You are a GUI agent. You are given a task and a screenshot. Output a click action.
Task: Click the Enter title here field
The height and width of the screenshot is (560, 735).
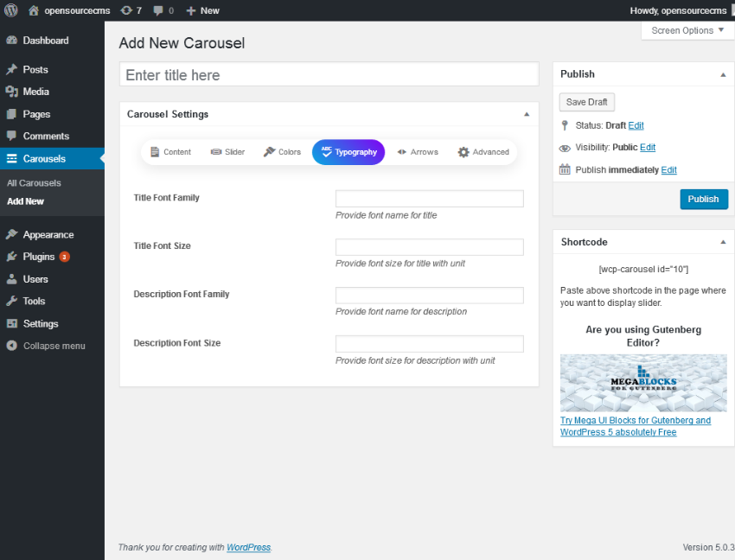(x=329, y=74)
